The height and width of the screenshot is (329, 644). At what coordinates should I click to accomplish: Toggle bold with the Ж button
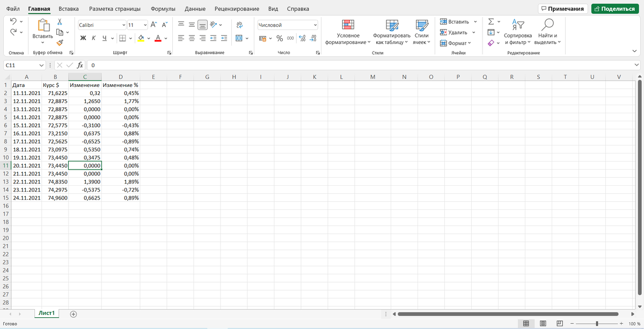(83, 38)
